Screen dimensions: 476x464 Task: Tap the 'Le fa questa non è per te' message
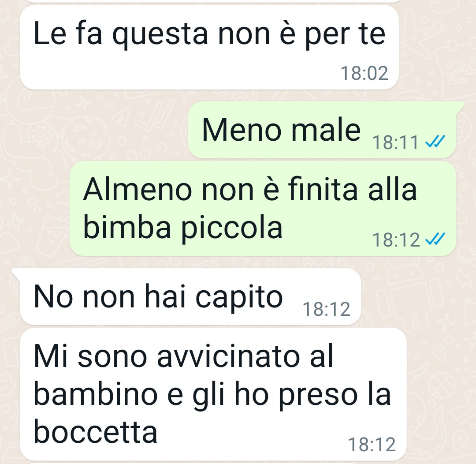click(209, 47)
